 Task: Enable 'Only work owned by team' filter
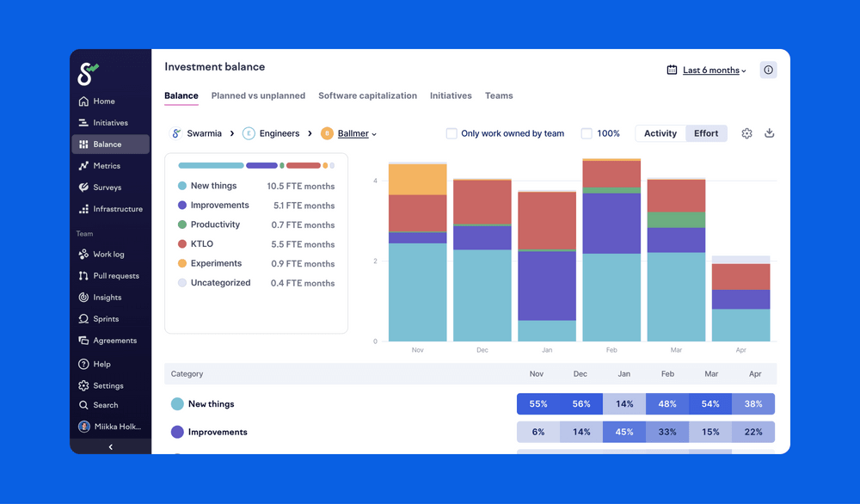coord(451,133)
